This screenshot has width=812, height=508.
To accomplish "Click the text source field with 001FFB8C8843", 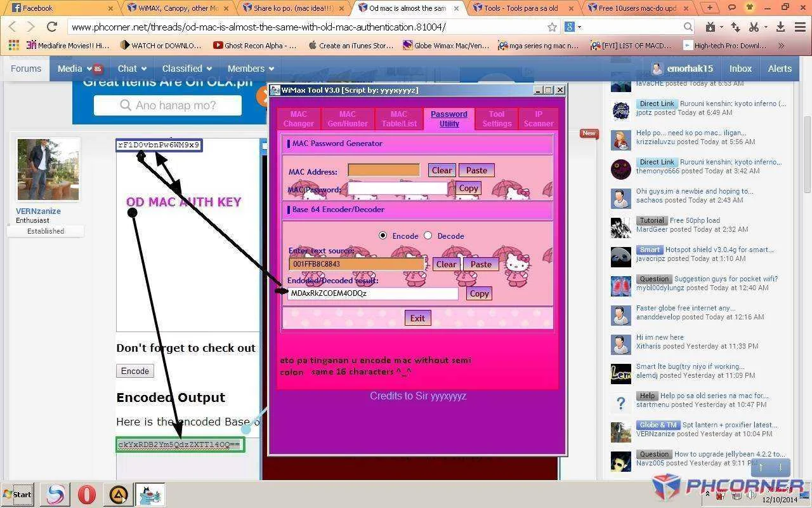I will (357, 264).
